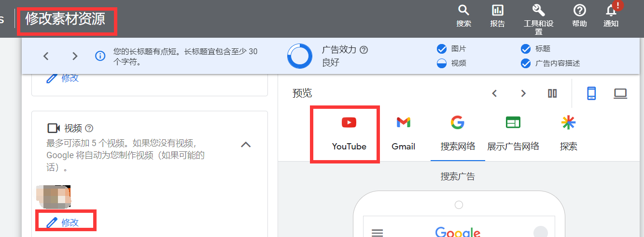Show the previous preview with the left arrow

pyautogui.click(x=494, y=93)
